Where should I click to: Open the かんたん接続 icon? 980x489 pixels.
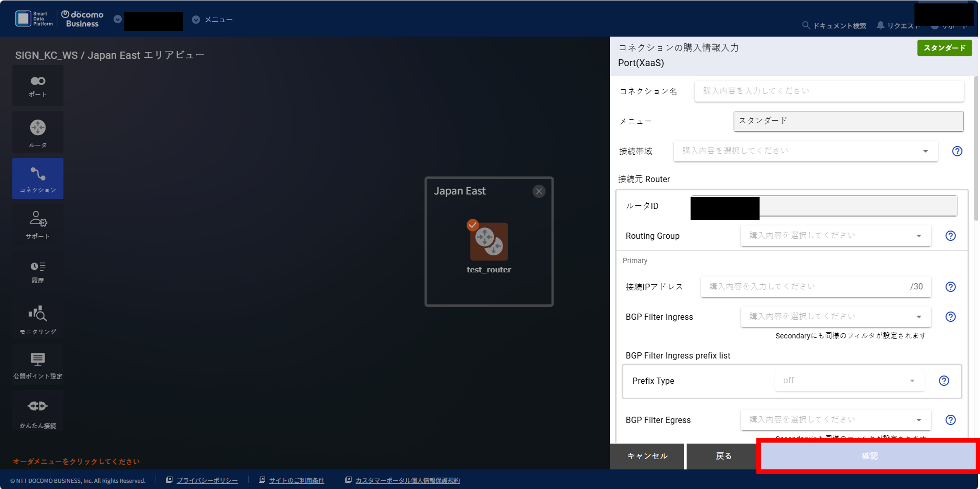click(38, 411)
